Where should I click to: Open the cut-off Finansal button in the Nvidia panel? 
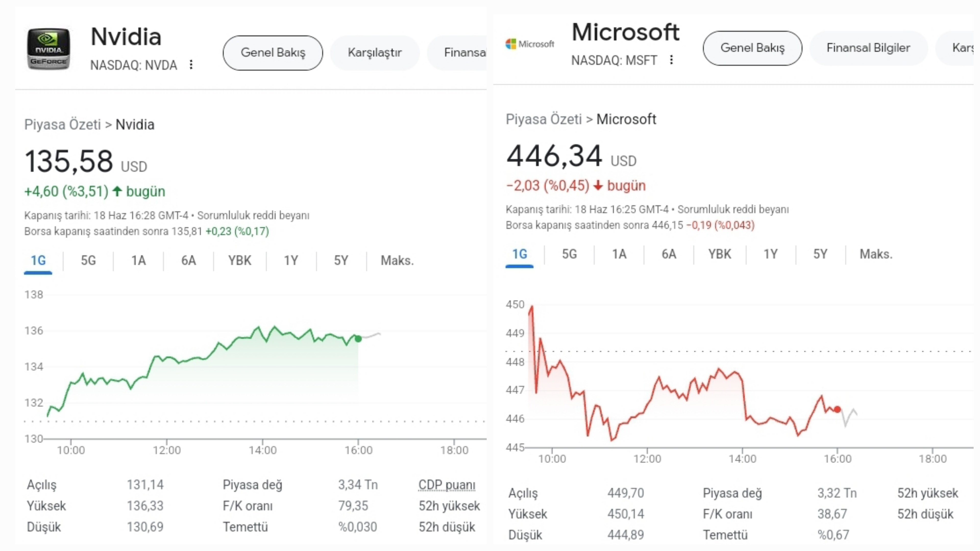point(457,53)
